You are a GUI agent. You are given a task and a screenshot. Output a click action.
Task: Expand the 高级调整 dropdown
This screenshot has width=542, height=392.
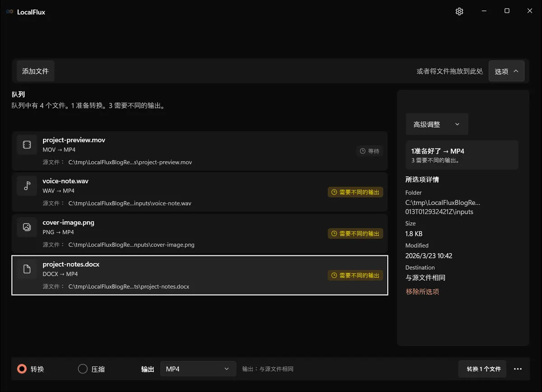pos(437,124)
